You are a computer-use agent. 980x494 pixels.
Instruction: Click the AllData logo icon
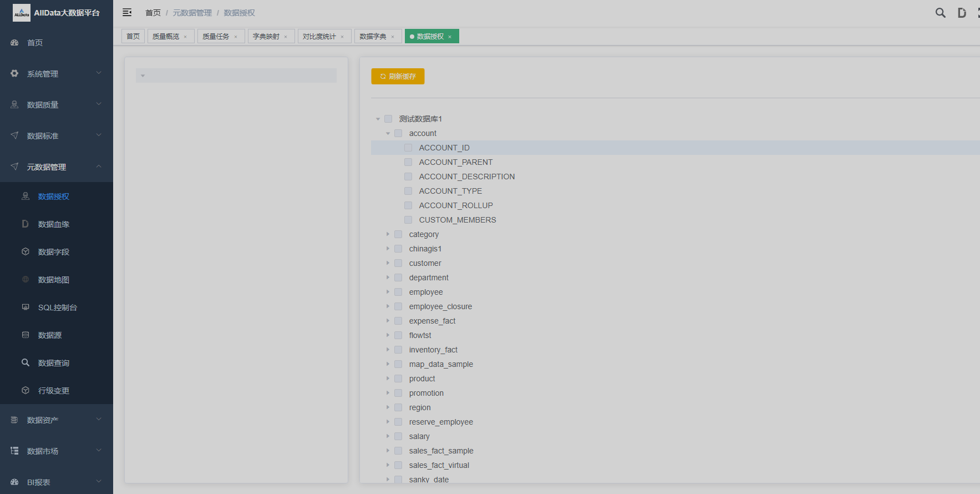click(22, 13)
